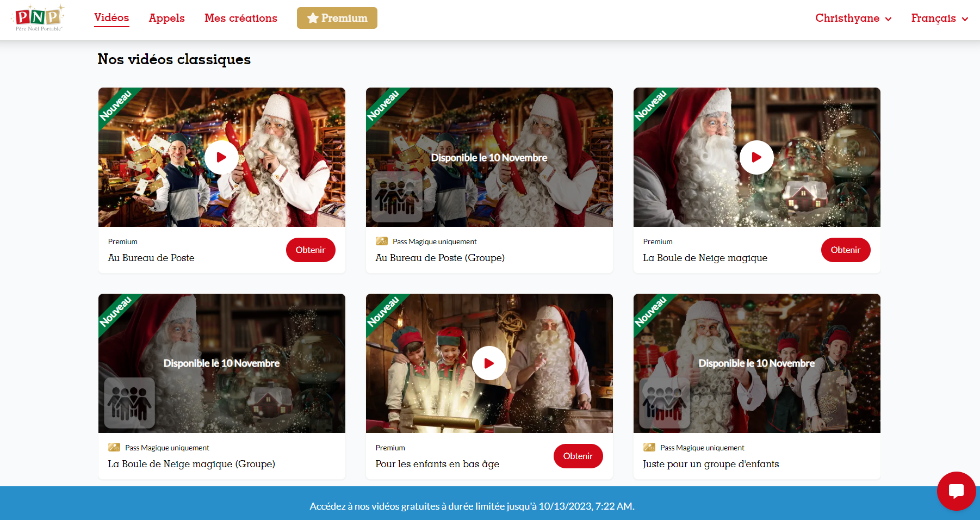Click Premium label above Pour les enfants en bas âge
This screenshot has width=980, height=520.
click(x=390, y=448)
